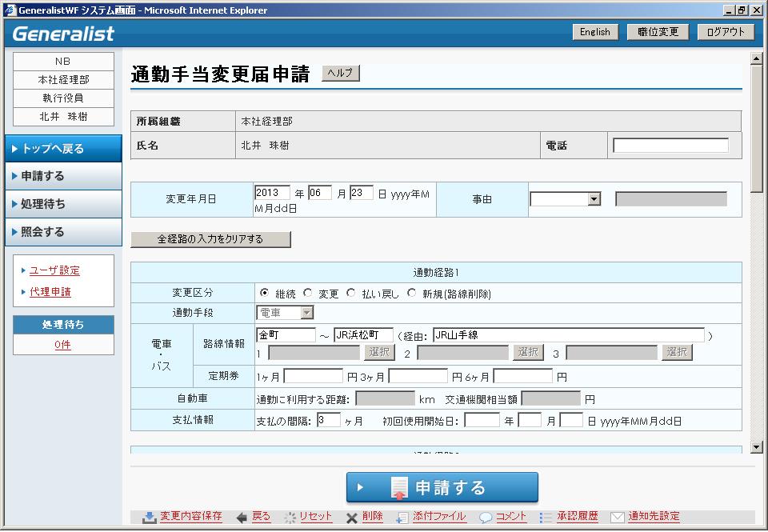Viewport: 768px width, 532px height.
Task: Select the 変更 radio button
Action: click(308, 293)
